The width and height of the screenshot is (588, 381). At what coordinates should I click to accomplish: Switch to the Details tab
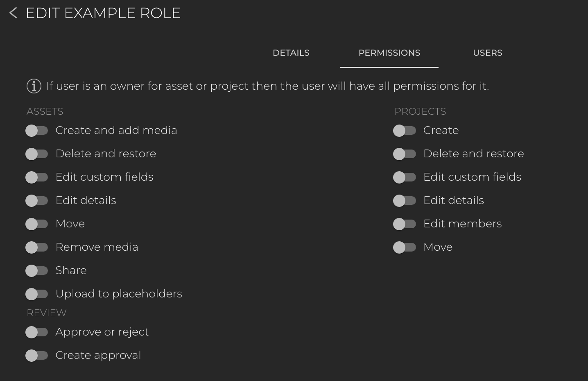[291, 53]
